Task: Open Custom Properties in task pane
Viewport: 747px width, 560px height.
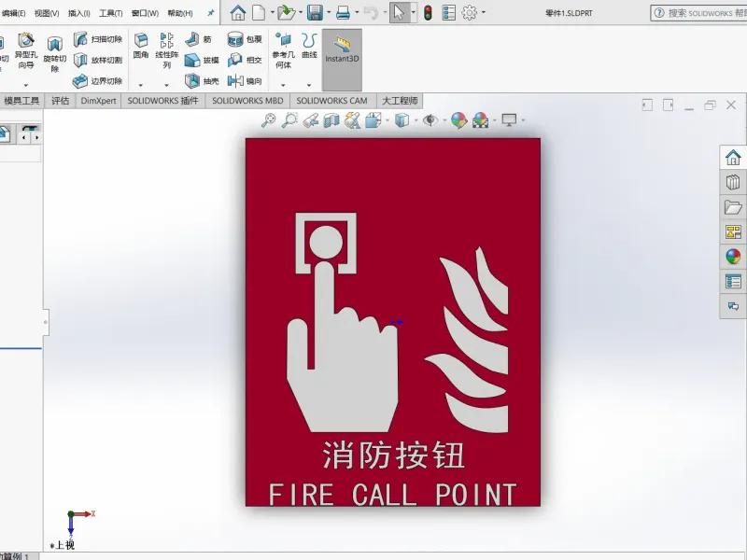Action: [x=733, y=282]
